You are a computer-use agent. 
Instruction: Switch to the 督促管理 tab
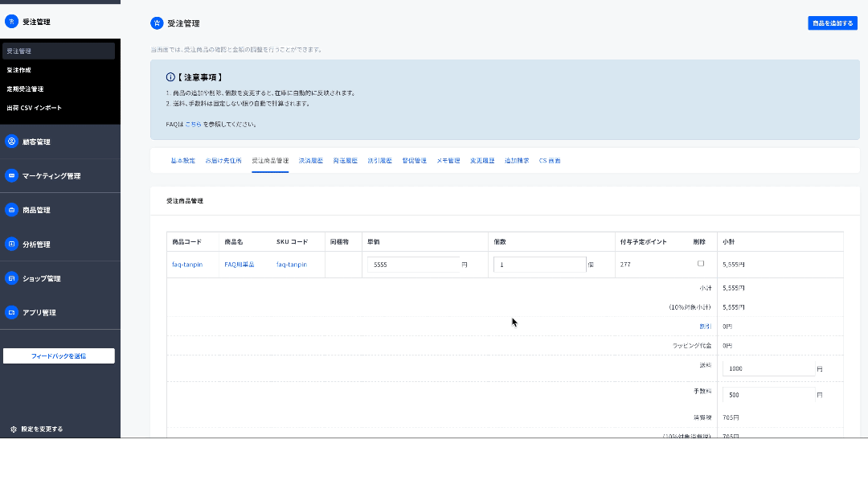(x=414, y=161)
